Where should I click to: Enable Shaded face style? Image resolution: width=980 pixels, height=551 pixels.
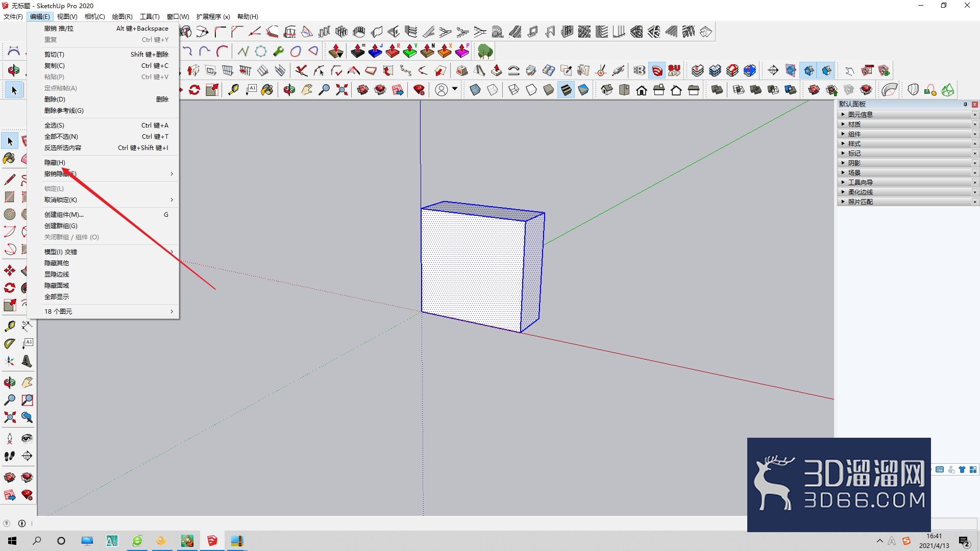[x=549, y=90]
